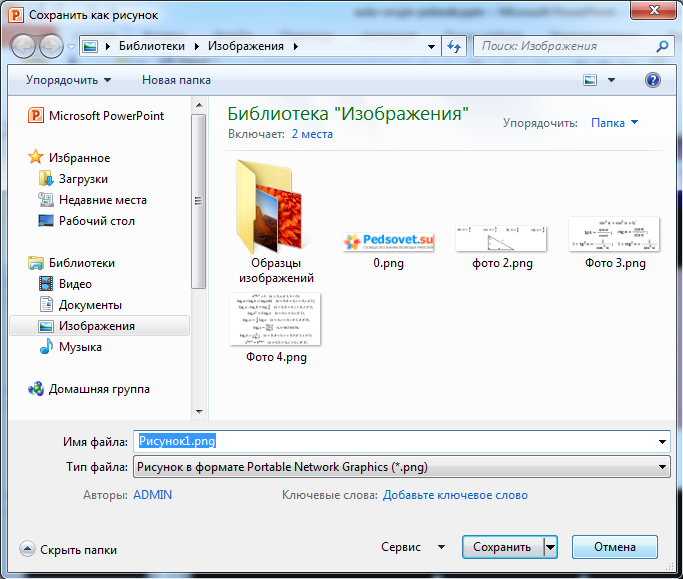The width and height of the screenshot is (683, 579).
Task: Open Рабочий стол in navigation pane
Action: tap(96, 221)
